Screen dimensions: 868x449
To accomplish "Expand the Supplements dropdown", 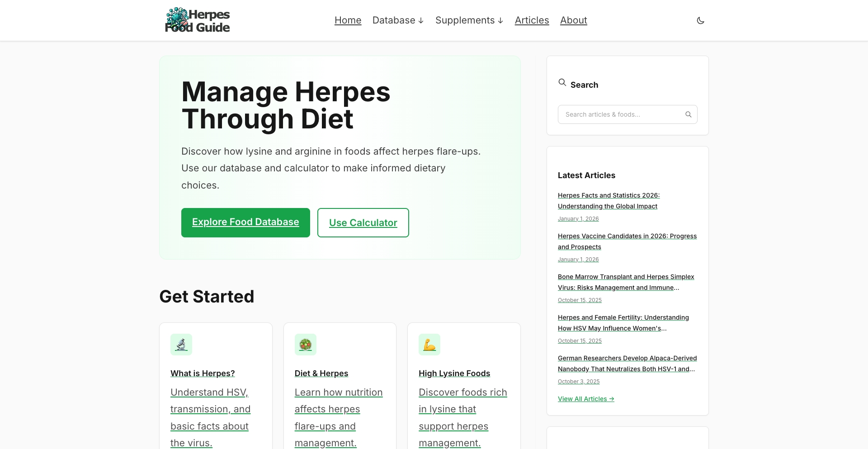I will click(465, 20).
